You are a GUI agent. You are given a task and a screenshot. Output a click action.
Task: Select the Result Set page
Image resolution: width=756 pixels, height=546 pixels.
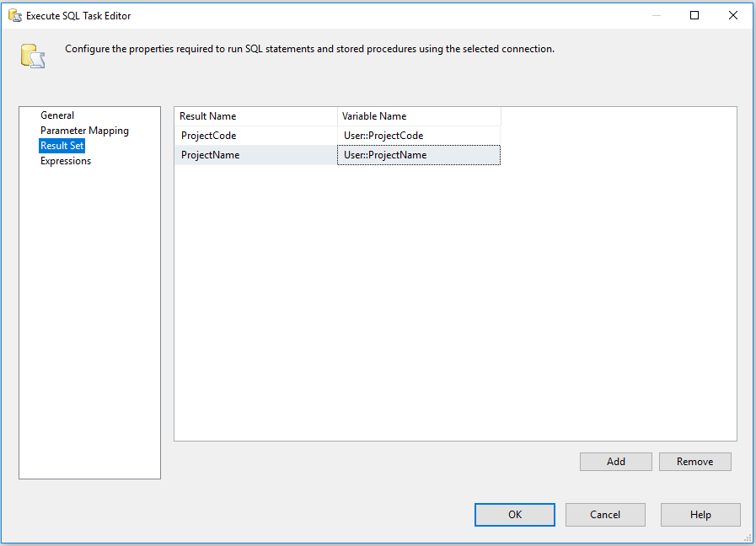(x=62, y=145)
